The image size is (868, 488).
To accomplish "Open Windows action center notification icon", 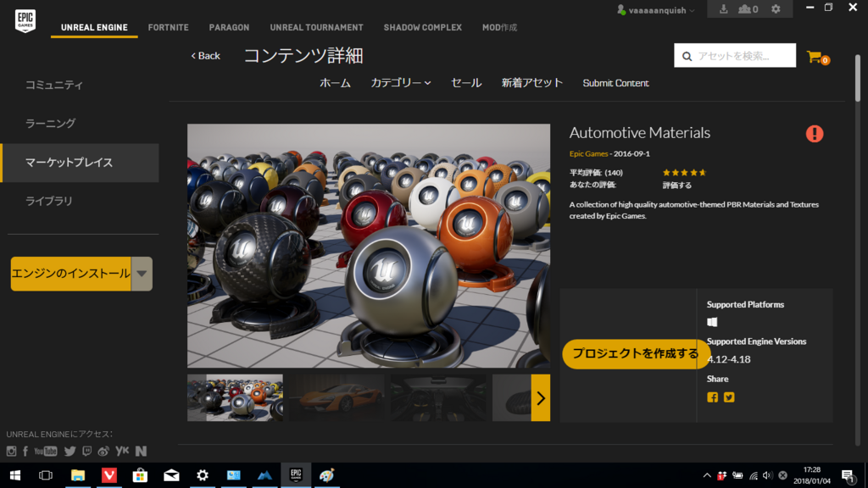I will (848, 476).
